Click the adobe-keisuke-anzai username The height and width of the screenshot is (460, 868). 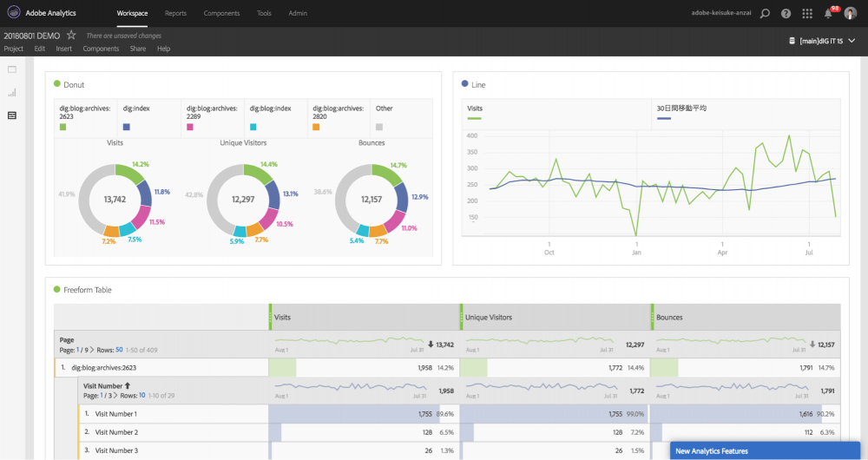[x=720, y=13]
